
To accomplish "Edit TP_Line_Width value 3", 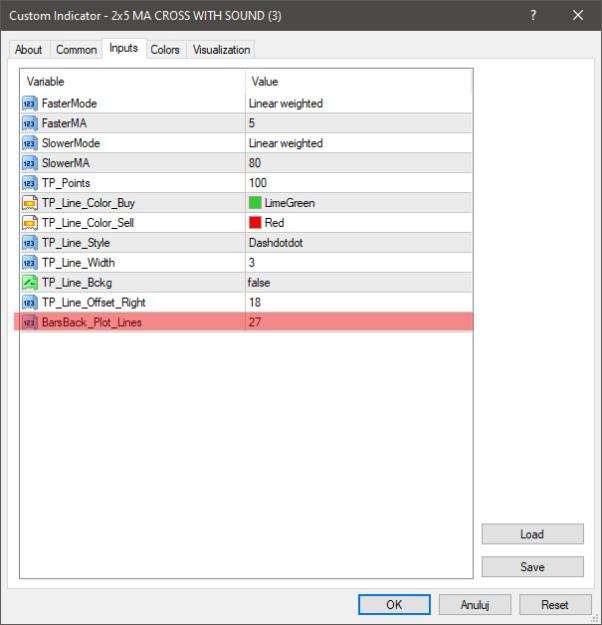I will click(x=252, y=263).
